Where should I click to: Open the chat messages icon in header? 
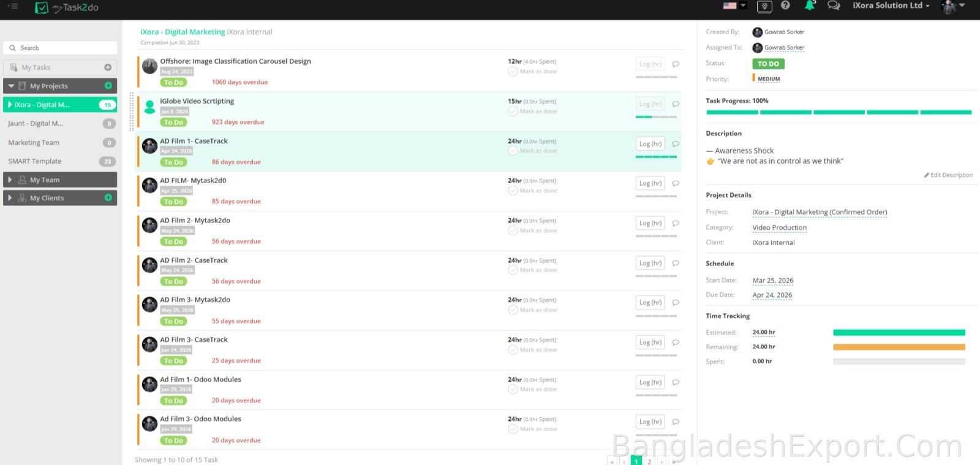(834, 6)
